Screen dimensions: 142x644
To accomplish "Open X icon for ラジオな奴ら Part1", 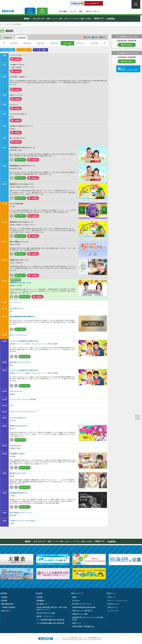I will click(x=16, y=356).
